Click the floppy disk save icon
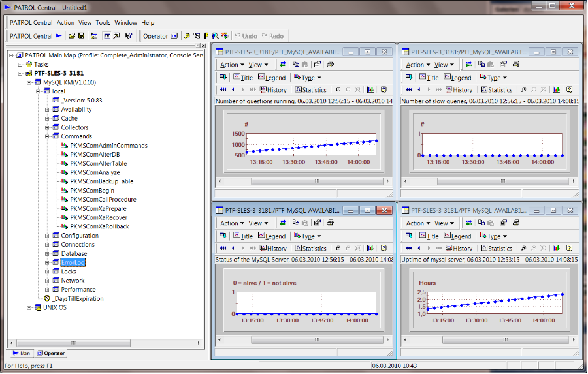The image size is (588, 374). click(82, 36)
